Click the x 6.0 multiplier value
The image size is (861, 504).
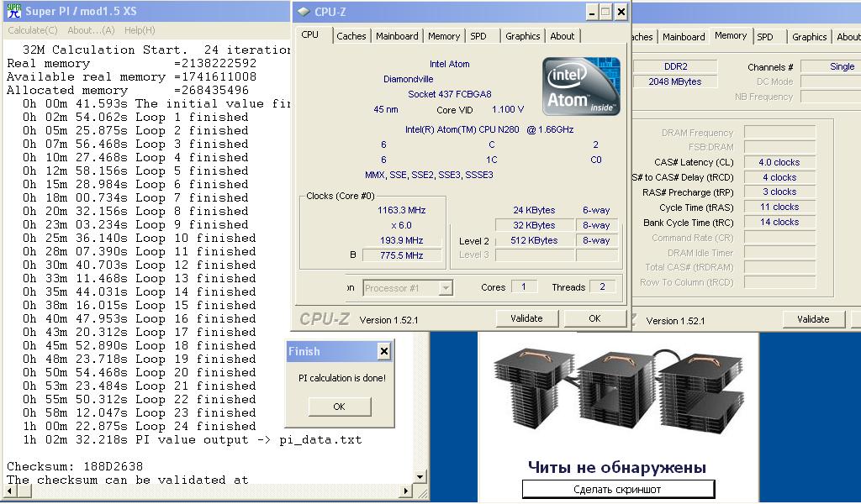(x=401, y=225)
